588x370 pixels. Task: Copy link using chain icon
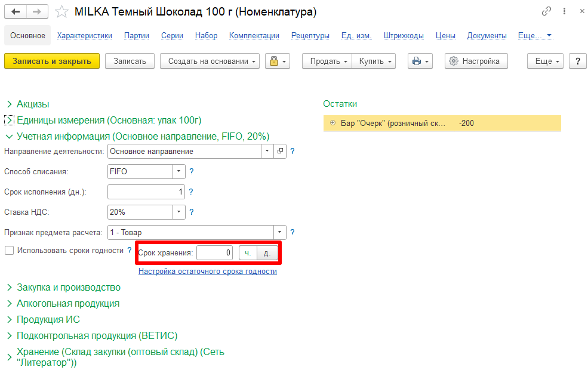point(546,11)
